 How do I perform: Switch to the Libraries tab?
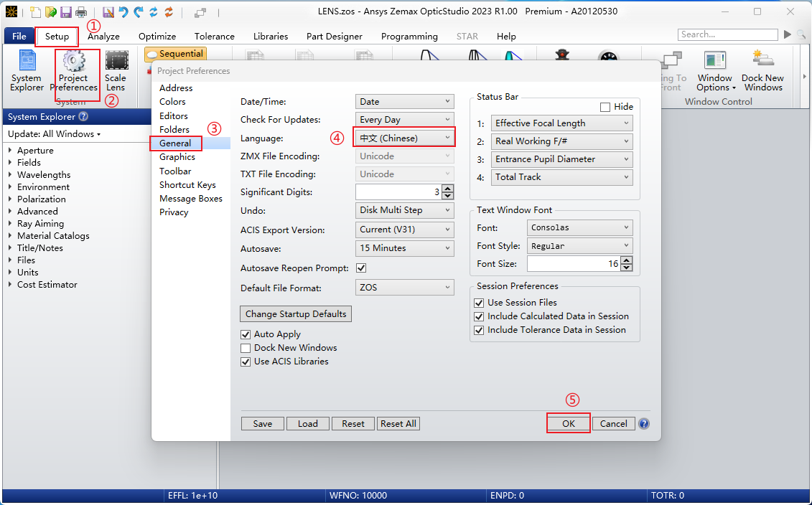pyautogui.click(x=271, y=36)
